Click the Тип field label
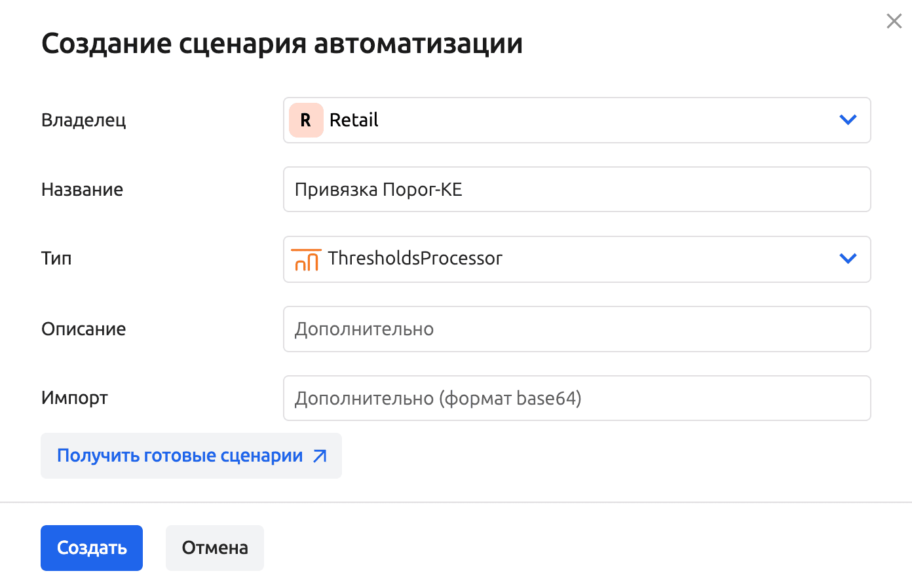The width and height of the screenshot is (912, 588). pos(56,259)
